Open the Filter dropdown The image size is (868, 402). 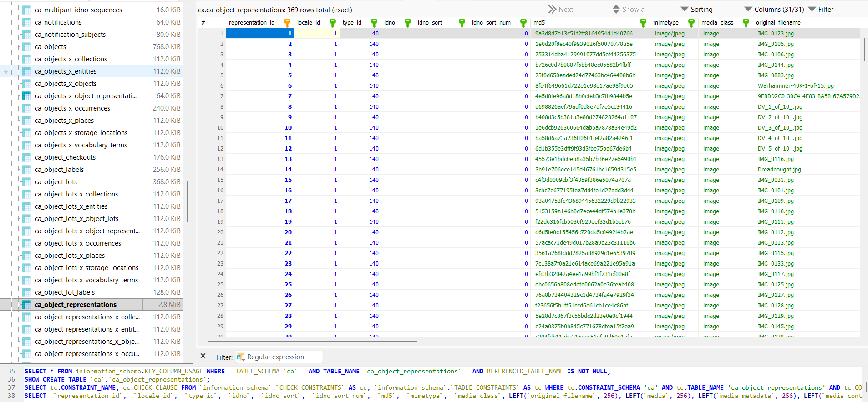click(x=821, y=10)
